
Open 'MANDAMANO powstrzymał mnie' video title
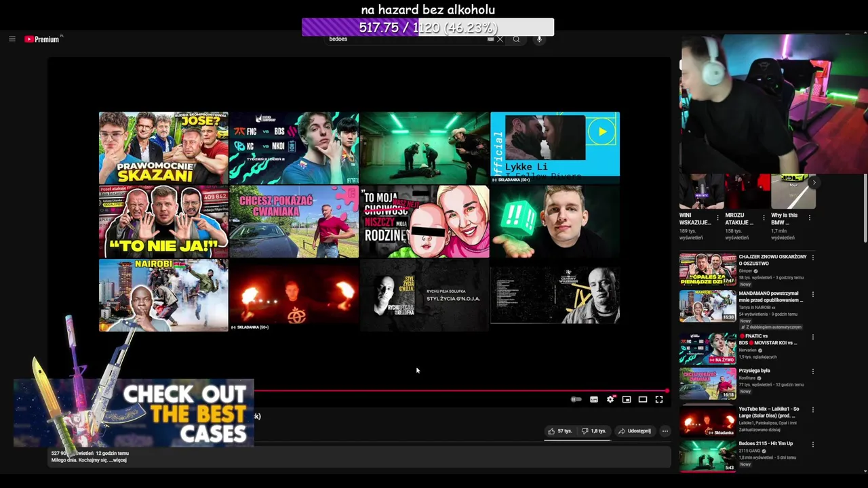pos(771,297)
